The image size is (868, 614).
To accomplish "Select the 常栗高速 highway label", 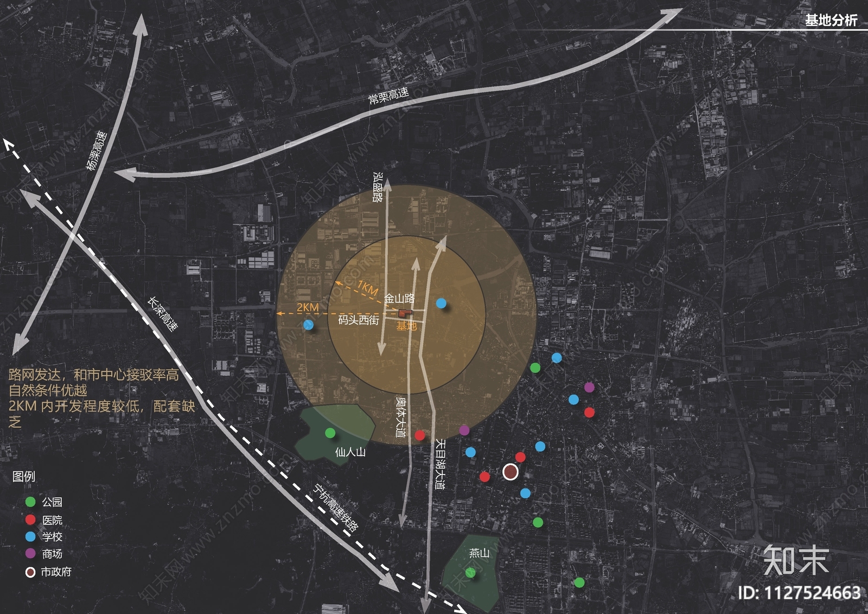I will 388,96.
